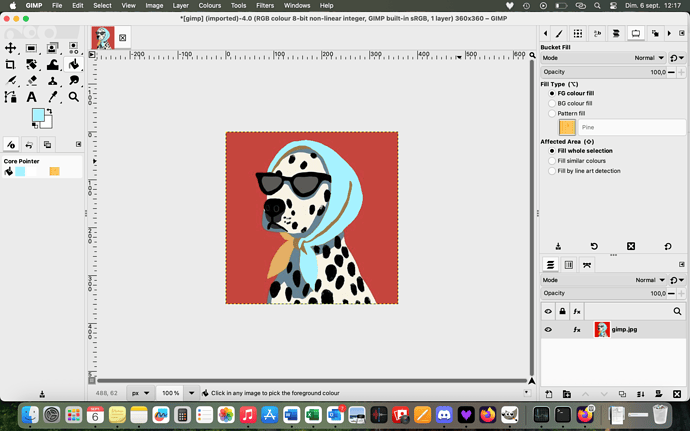Image resolution: width=690 pixels, height=431 pixels.
Task: Create a new layer group
Action: pyautogui.click(x=566, y=394)
